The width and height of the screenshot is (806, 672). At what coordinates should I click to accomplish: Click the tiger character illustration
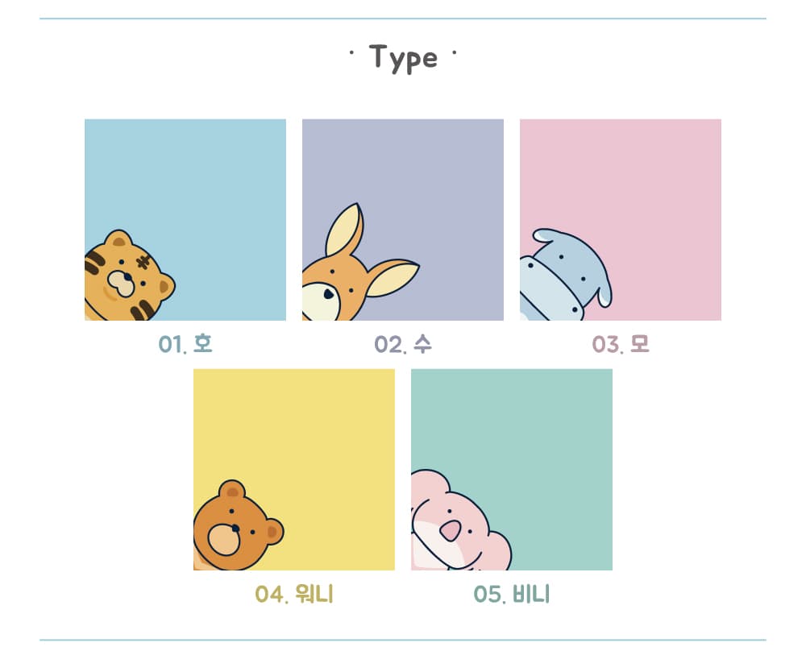pyautogui.click(x=128, y=276)
